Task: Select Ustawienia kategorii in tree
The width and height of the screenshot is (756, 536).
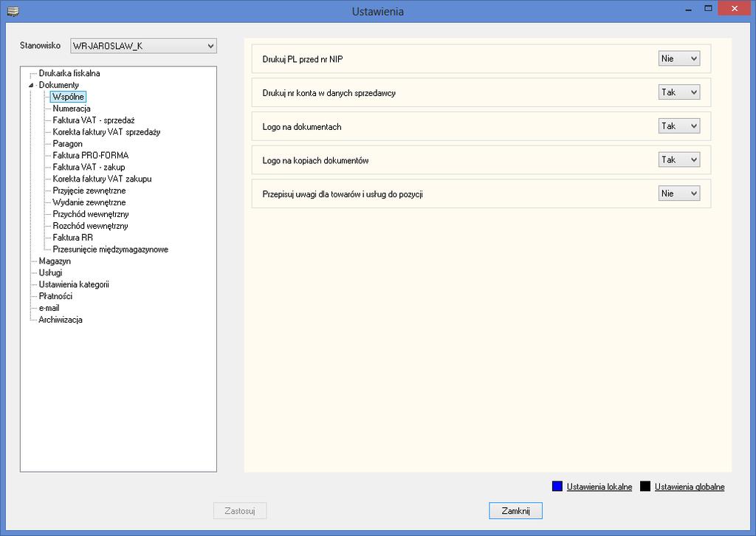Action: [74, 284]
